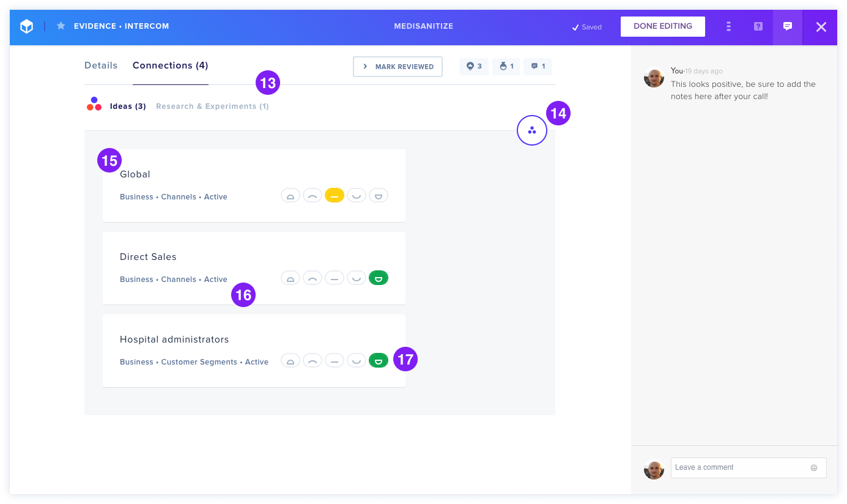Select the Ideas (3) sub-tab
This screenshot has width=847, height=504.
(128, 106)
